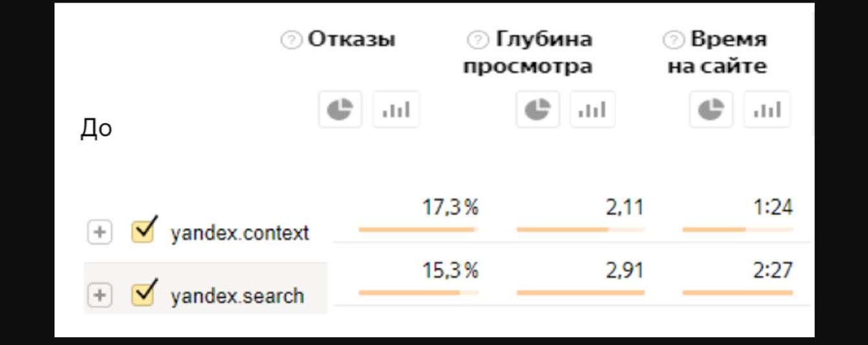Click the 17,3% bounce bar for yandex.context

tap(418, 229)
